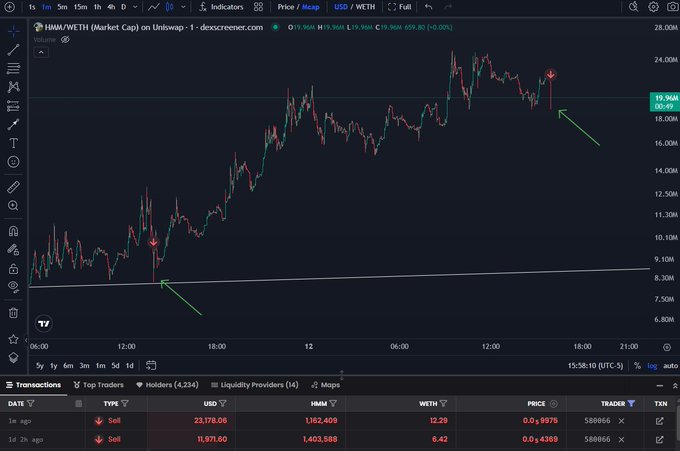The image size is (680, 451).
Task: Set the date range to 5y
Action: (40, 366)
